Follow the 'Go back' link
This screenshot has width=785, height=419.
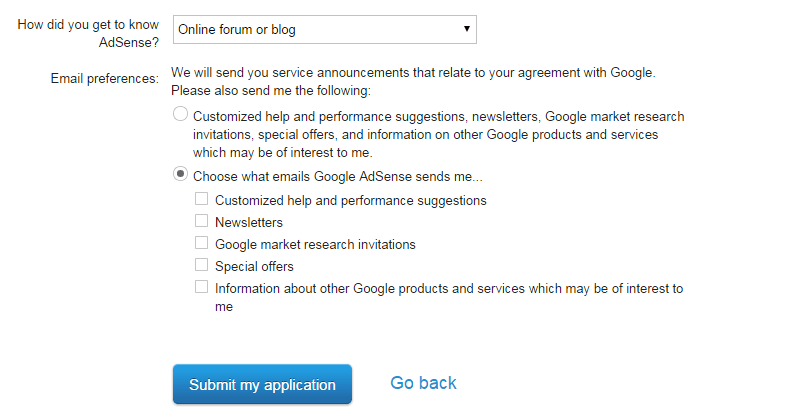(423, 383)
